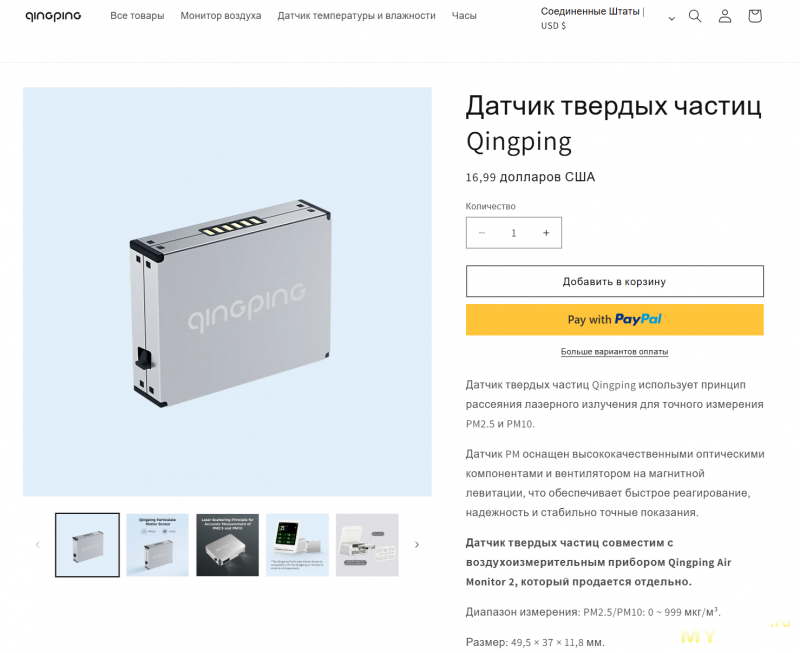Click the Qingping logo in header
800x653 pixels.
pyautogui.click(x=53, y=16)
